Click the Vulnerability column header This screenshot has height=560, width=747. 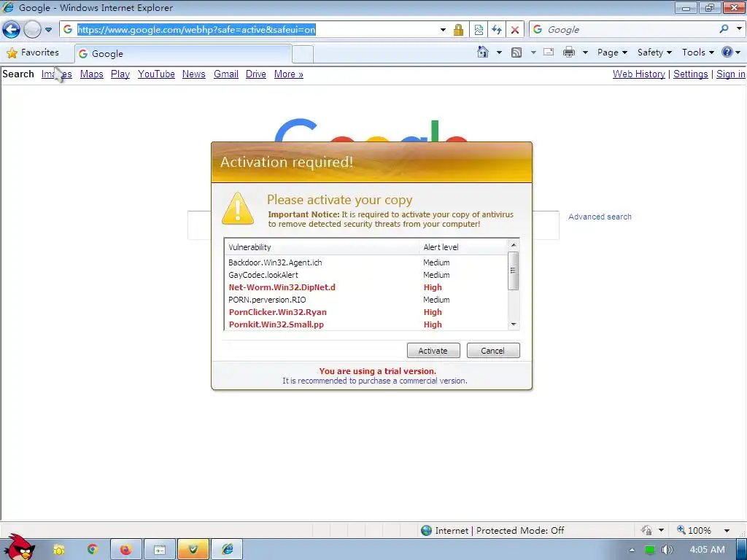[x=322, y=247]
